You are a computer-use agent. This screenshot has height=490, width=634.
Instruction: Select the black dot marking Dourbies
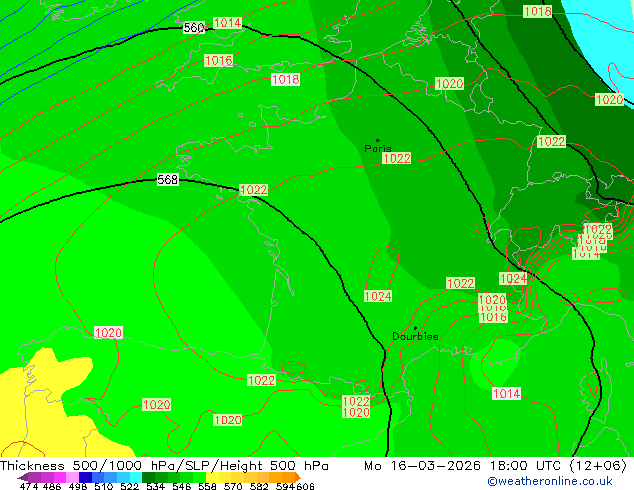[x=415, y=328]
